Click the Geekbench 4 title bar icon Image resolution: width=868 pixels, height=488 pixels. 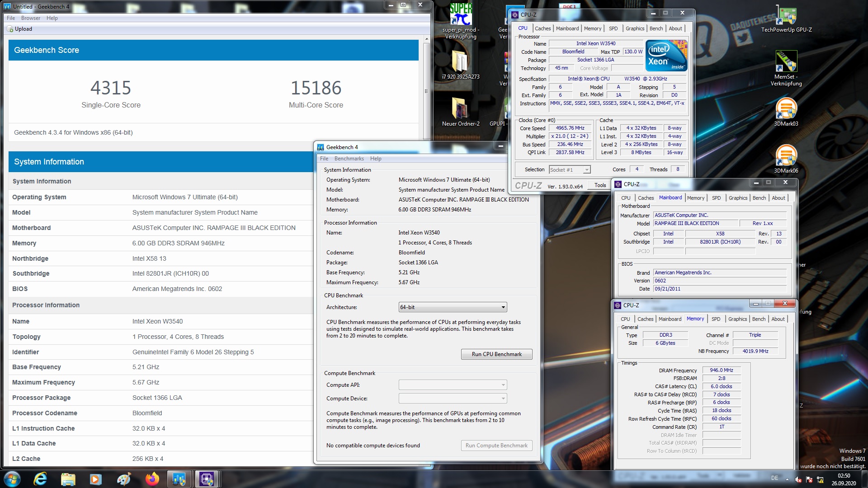pos(321,147)
